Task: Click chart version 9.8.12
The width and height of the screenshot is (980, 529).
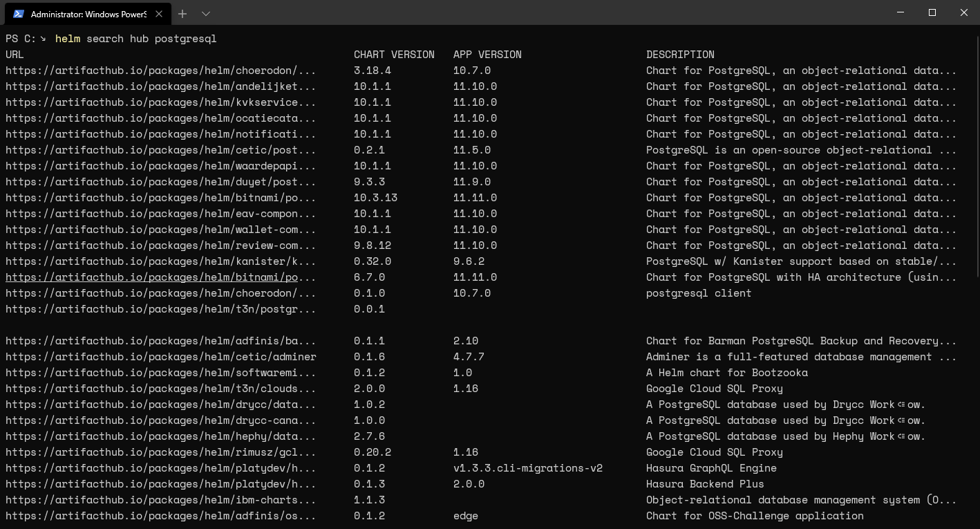Action: coord(373,245)
